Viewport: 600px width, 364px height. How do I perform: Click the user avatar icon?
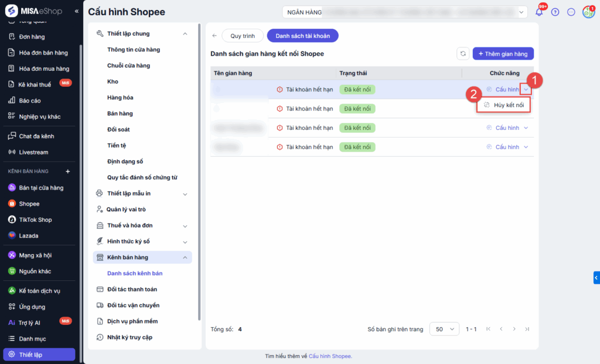(588, 12)
